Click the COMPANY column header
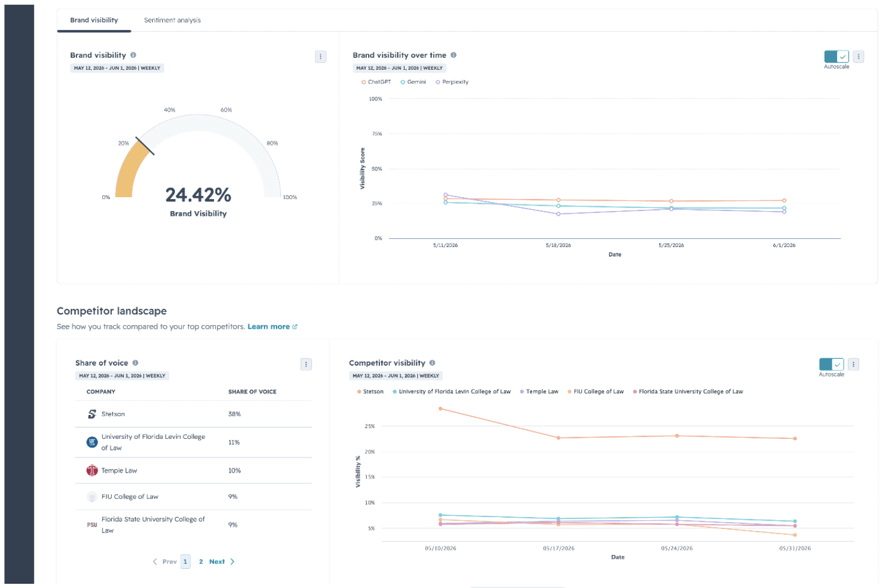This screenshot has height=588, width=896. coord(101,392)
